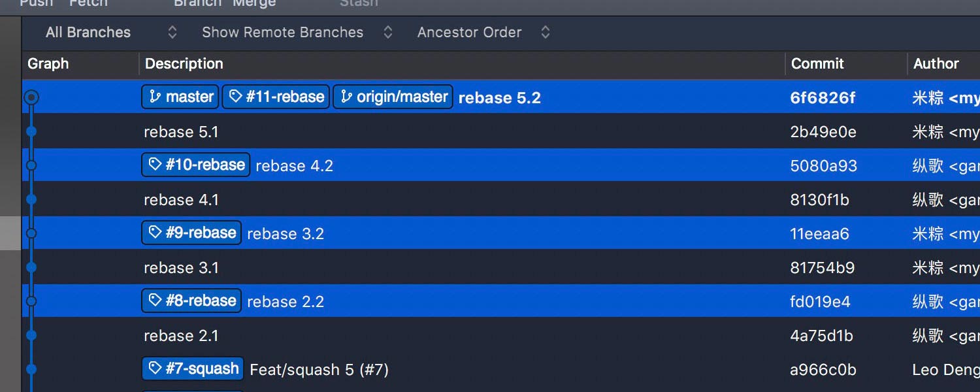980x392 pixels.
Task: Click commit hash 5080a93
Action: point(823,166)
